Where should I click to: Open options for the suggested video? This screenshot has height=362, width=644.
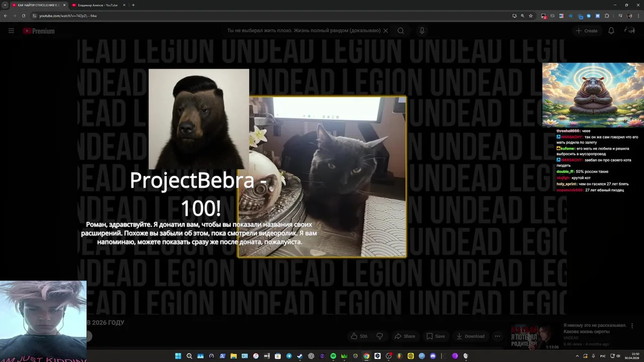[632, 326]
